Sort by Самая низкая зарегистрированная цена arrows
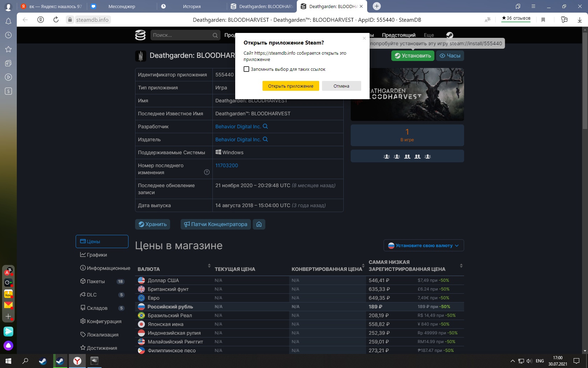This screenshot has height=368, width=588. coord(461,266)
